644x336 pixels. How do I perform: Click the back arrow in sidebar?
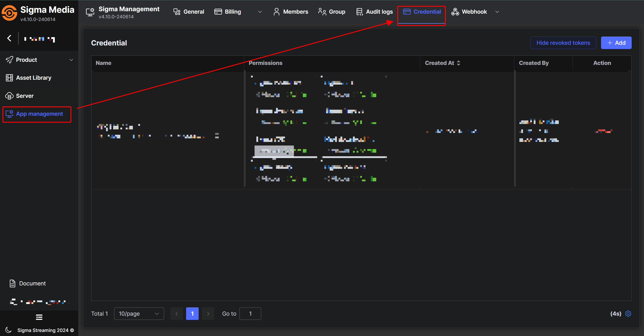coord(9,38)
